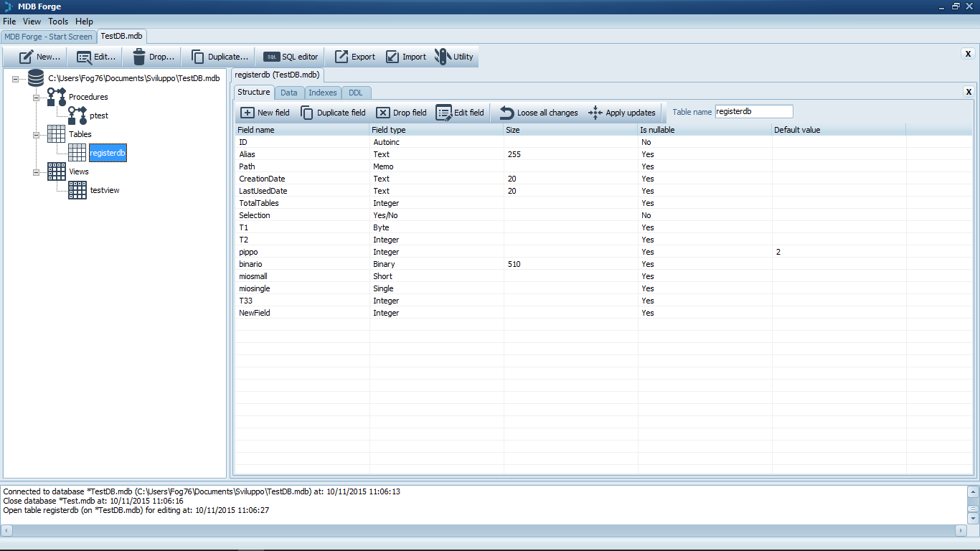Viewport: 980px width, 551px height.
Task: Click Loose all changes button
Action: (x=539, y=113)
